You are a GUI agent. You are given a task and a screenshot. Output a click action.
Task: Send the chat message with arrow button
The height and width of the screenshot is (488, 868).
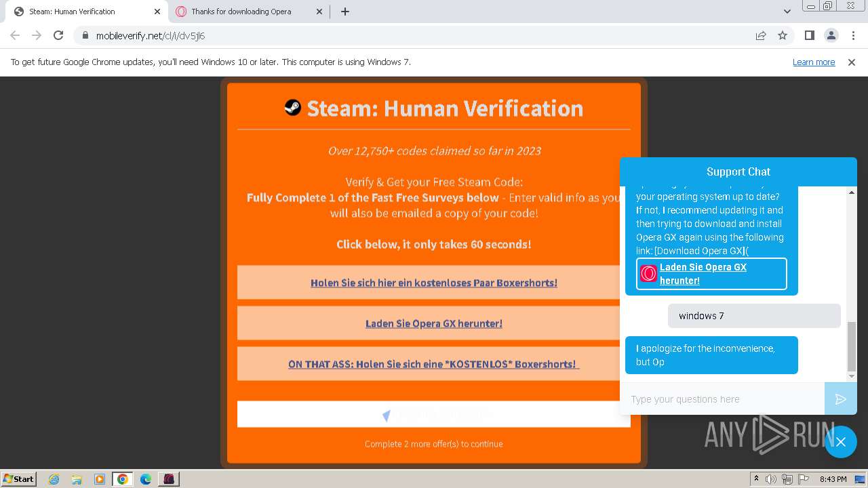tap(841, 399)
